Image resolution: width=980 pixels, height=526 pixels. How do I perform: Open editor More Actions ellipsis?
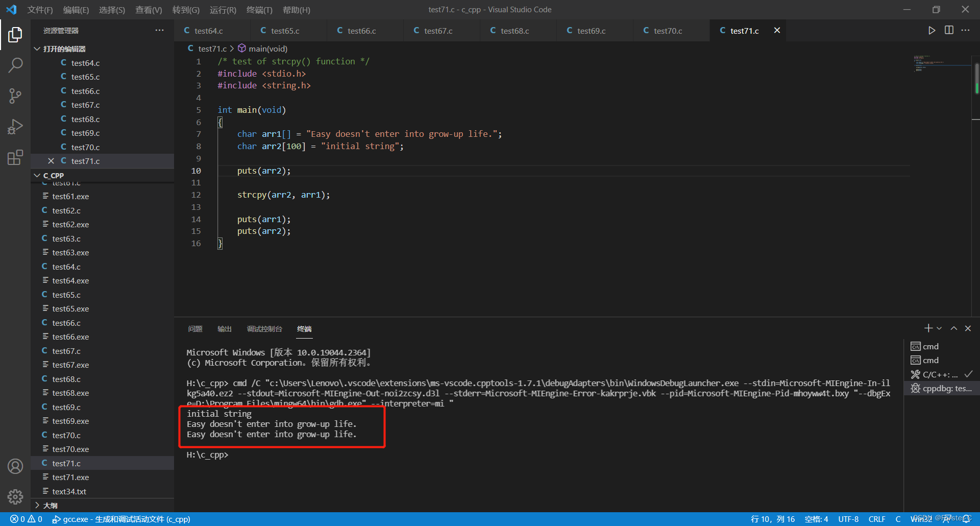[965, 31]
